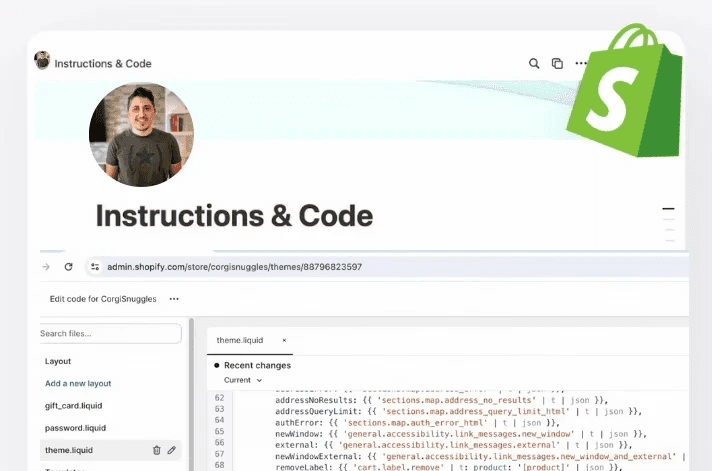The width and height of the screenshot is (713, 471).
Task: Open the three-dot menu beside the duplicate icon
Action: click(x=581, y=63)
